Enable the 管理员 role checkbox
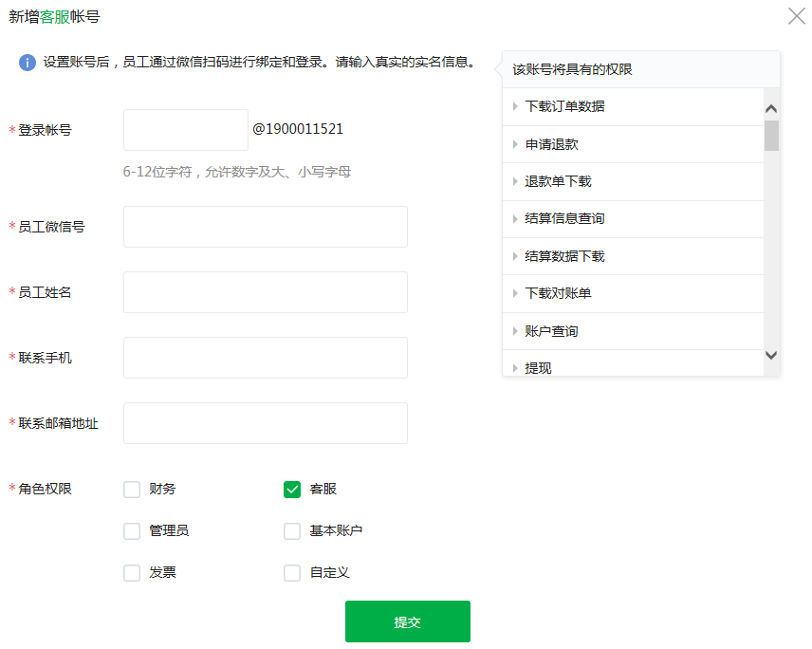The image size is (812, 649). [x=132, y=531]
